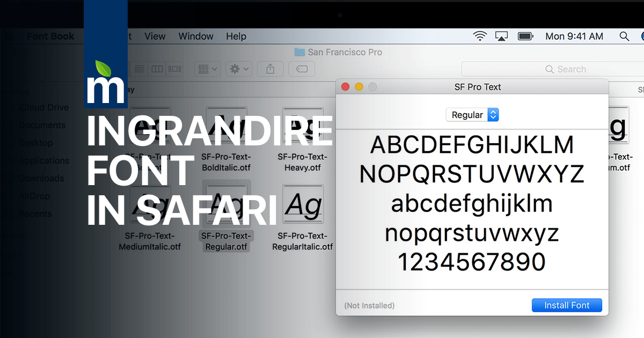
Task: Open the Help menu
Action: click(236, 36)
